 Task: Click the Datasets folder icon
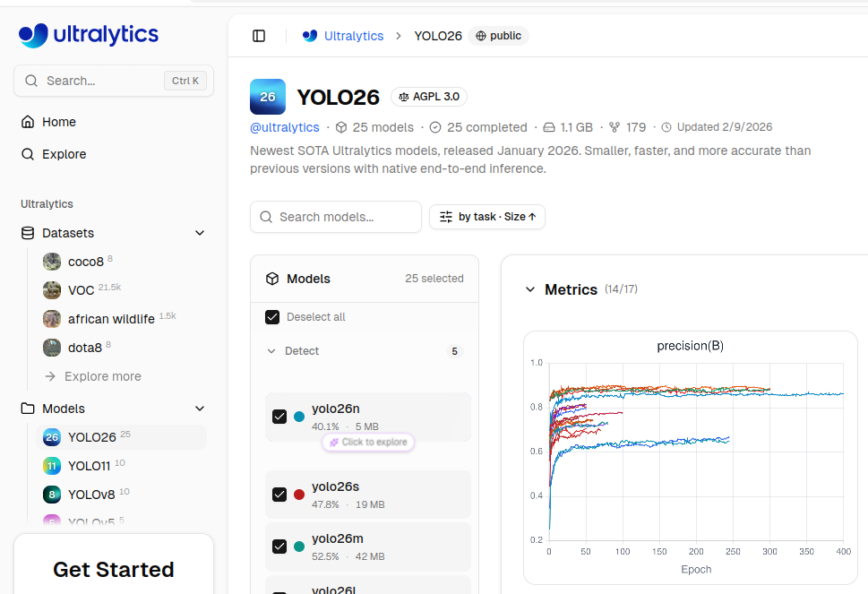28,233
